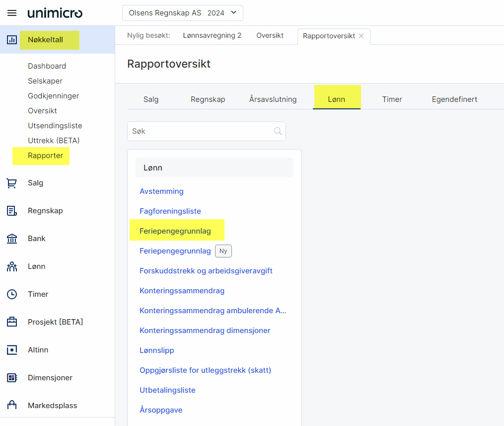The height and width of the screenshot is (426, 504).
Task: Click the Markedsplass sidebar icon
Action: [12, 406]
